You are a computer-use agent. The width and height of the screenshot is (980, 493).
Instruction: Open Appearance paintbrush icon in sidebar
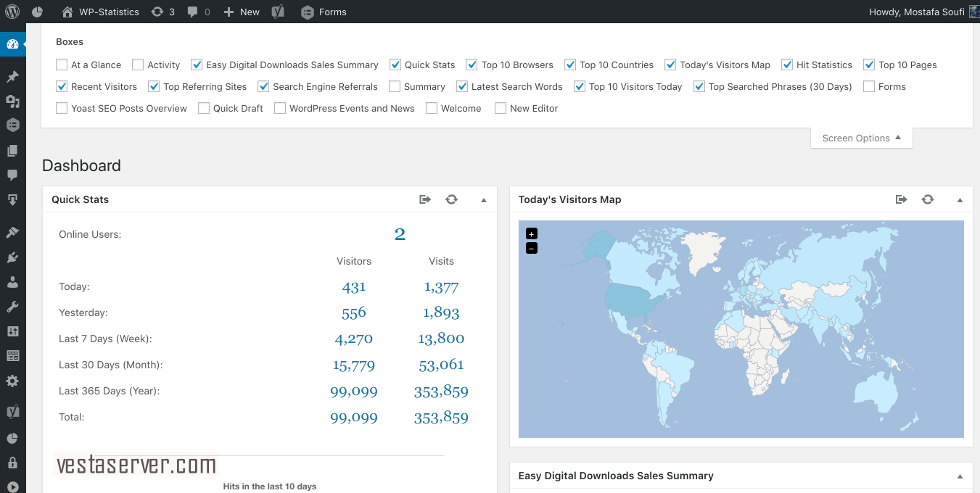(12, 233)
